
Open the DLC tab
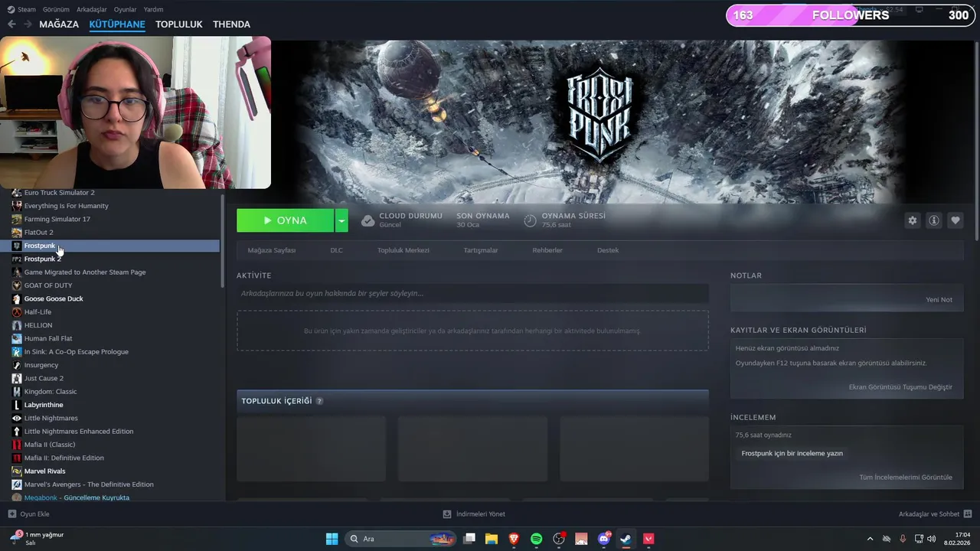(x=336, y=250)
